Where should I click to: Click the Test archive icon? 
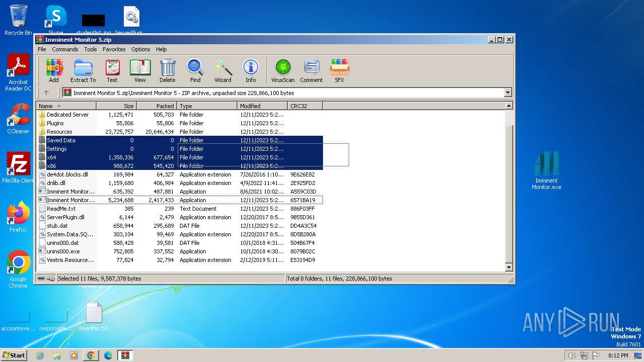(112, 70)
